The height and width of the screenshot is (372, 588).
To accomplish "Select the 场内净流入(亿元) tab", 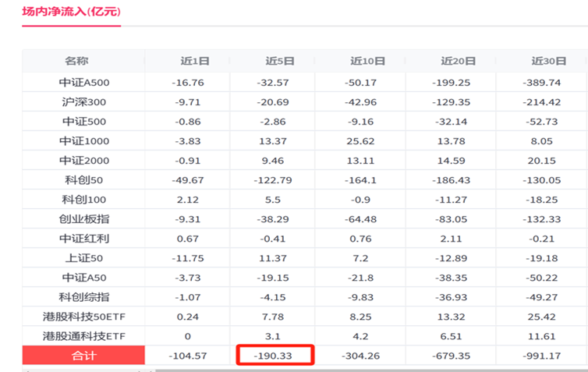I will (71, 12).
